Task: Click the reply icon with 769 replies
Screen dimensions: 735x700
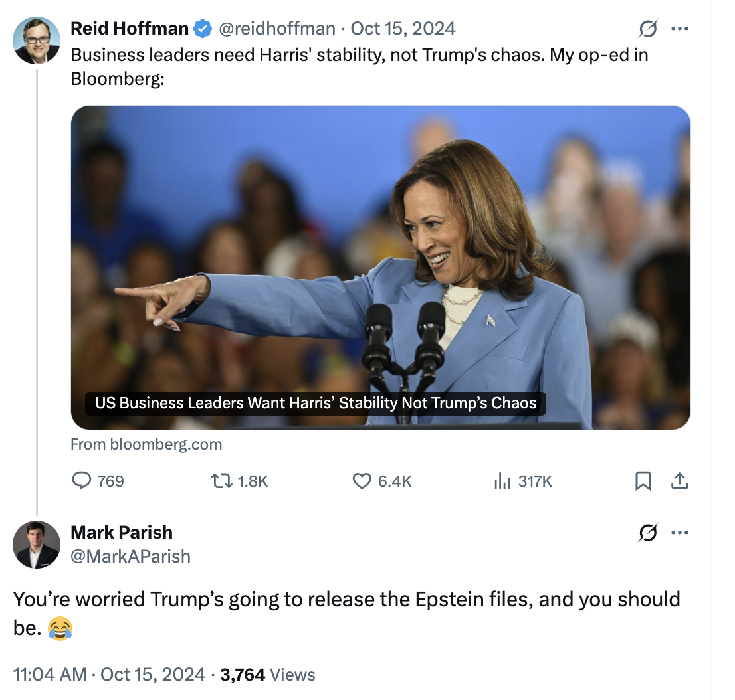Action: (81, 481)
